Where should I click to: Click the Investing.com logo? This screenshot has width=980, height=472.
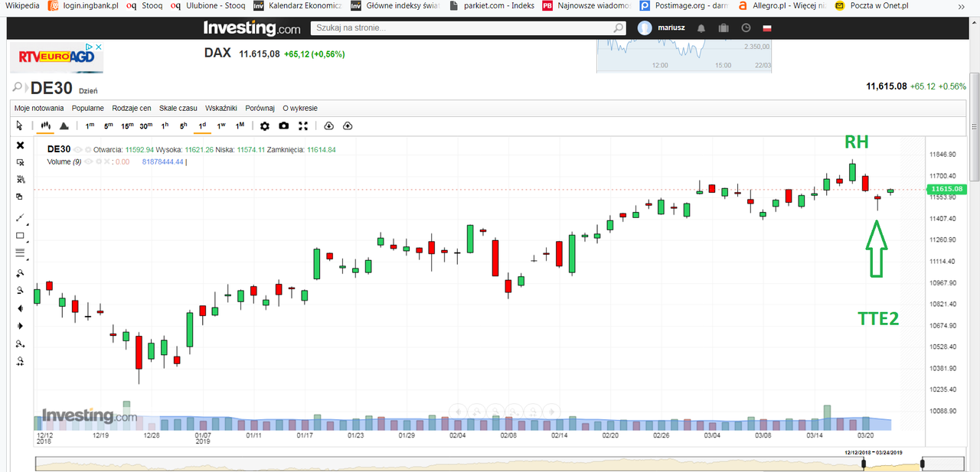[x=252, y=28]
